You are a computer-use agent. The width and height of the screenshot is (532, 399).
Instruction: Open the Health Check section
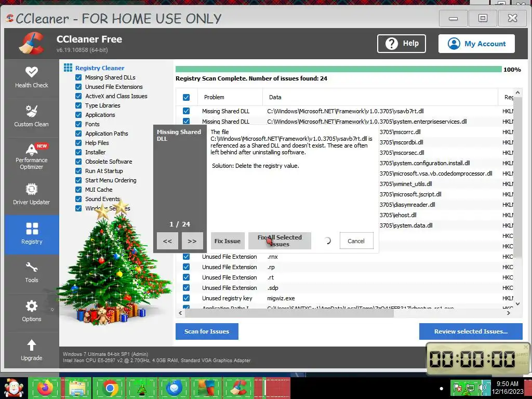[x=32, y=78]
